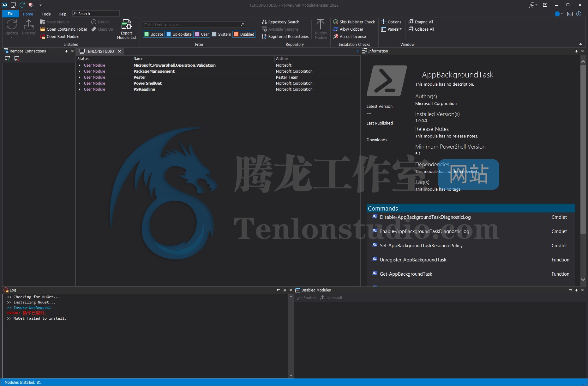Collapse the ribbon with the arrow
The height and width of the screenshot is (386, 588).
pyautogui.click(x=580, y=44)
